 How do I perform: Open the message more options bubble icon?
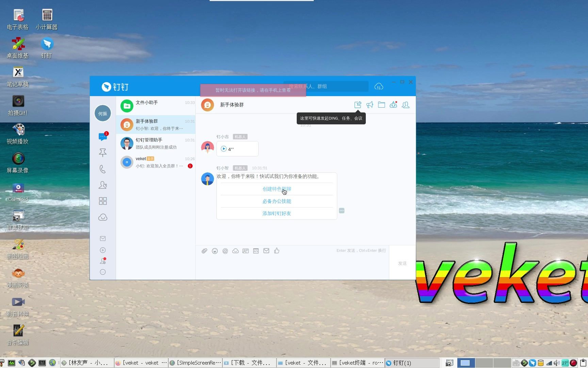(342, 211)
